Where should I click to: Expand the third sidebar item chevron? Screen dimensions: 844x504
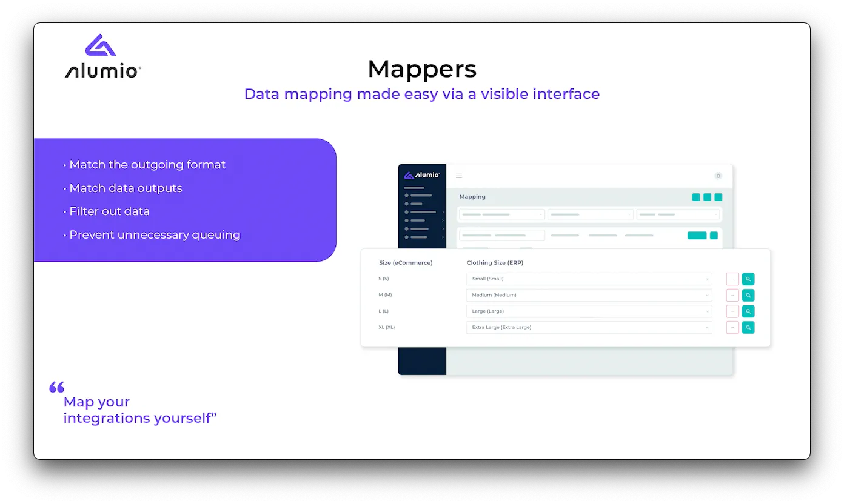pyautogui.click(x=443, y=212)
